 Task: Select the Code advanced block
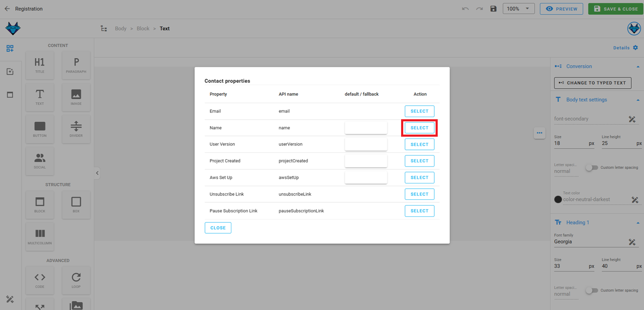(x=40, y=280)
